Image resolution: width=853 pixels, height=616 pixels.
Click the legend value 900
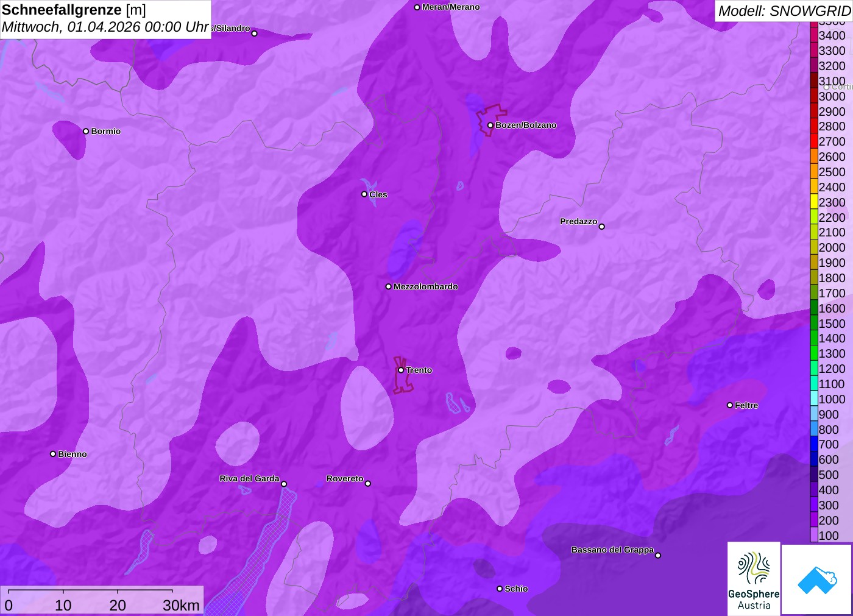coord(829,414)
